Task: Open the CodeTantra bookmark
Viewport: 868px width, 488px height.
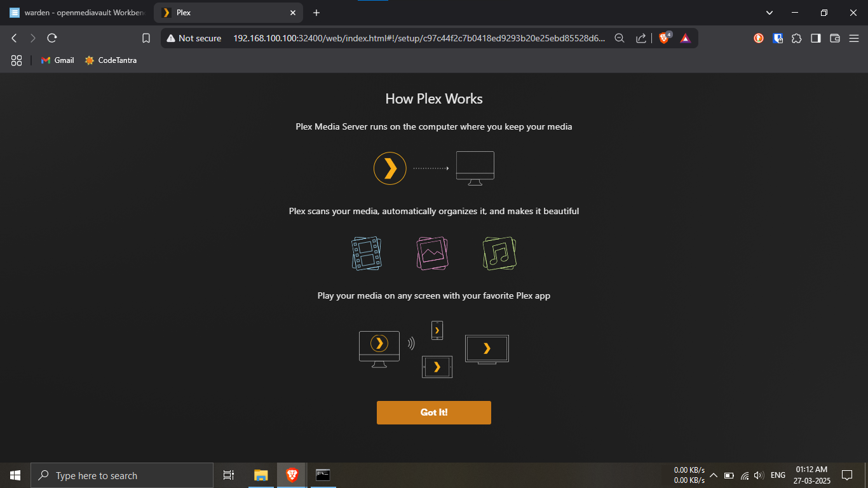Action: [111, 60]
